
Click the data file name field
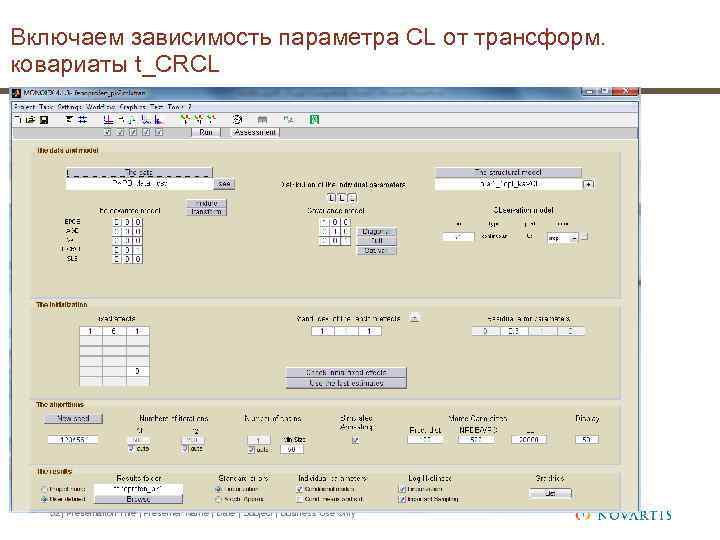[x=139, y=184]
